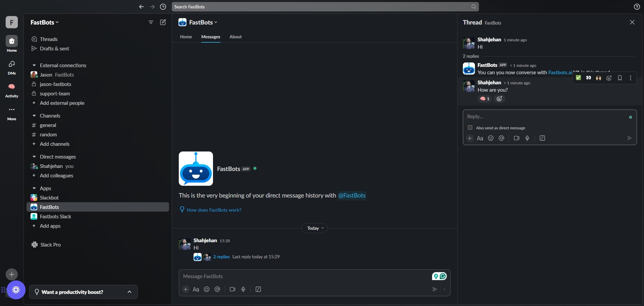
Task: Insert emoji in main message box
Action: (x=207, y=289)
